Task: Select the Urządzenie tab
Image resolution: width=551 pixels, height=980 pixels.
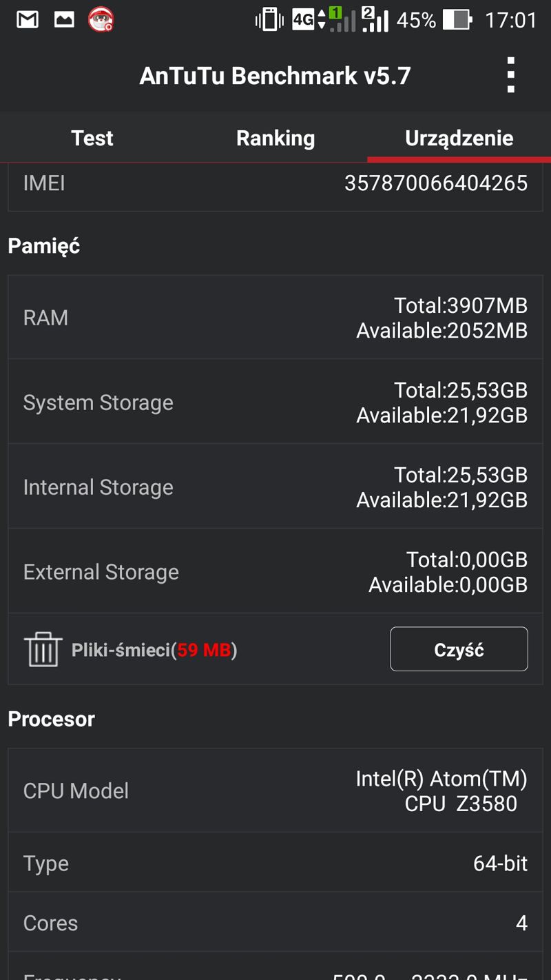Action: (x=459, y=138)
